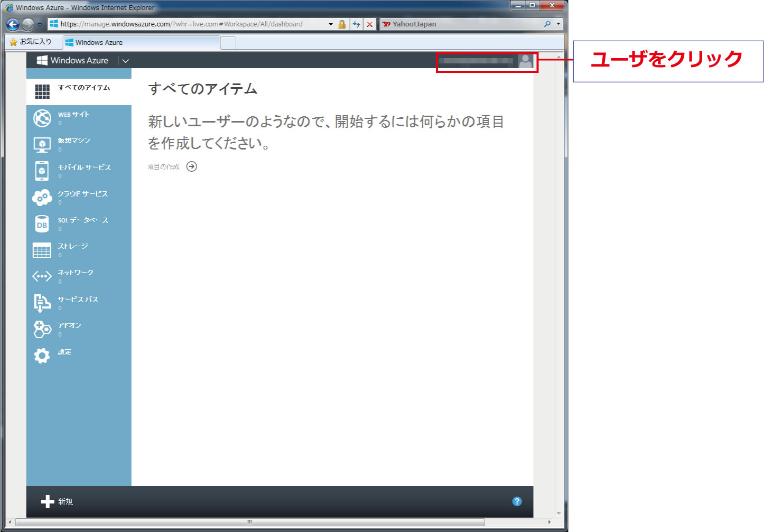Switch to the Windows Azure browser tab
Image resolution: width=764 pixels, height=532 pixels.
click(x=141, y=43)
